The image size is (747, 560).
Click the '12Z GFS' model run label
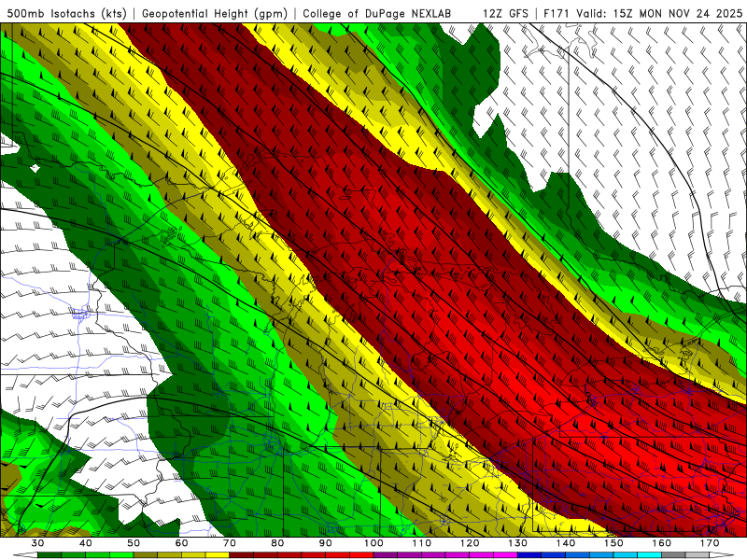click(505, 14)
